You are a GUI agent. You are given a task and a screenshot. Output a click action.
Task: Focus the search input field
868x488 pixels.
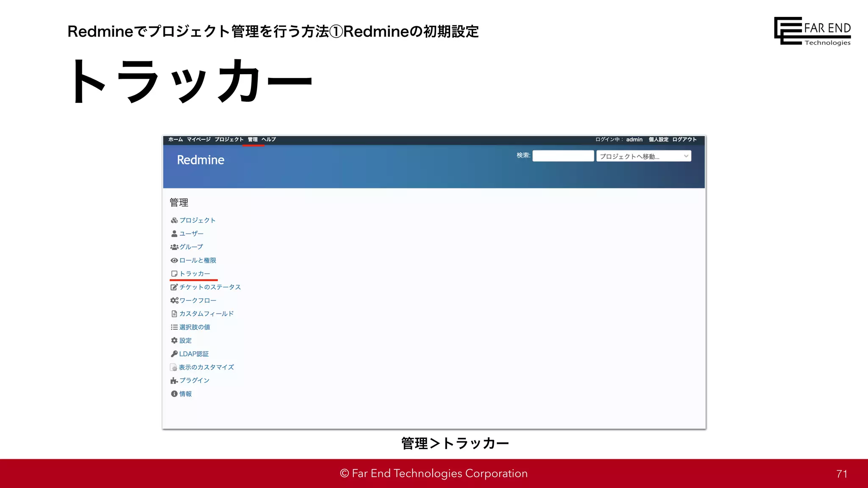point(563,156)
